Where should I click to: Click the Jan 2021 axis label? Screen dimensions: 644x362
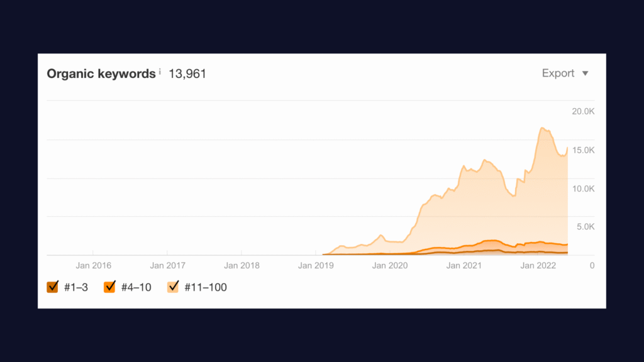[464, 266]
